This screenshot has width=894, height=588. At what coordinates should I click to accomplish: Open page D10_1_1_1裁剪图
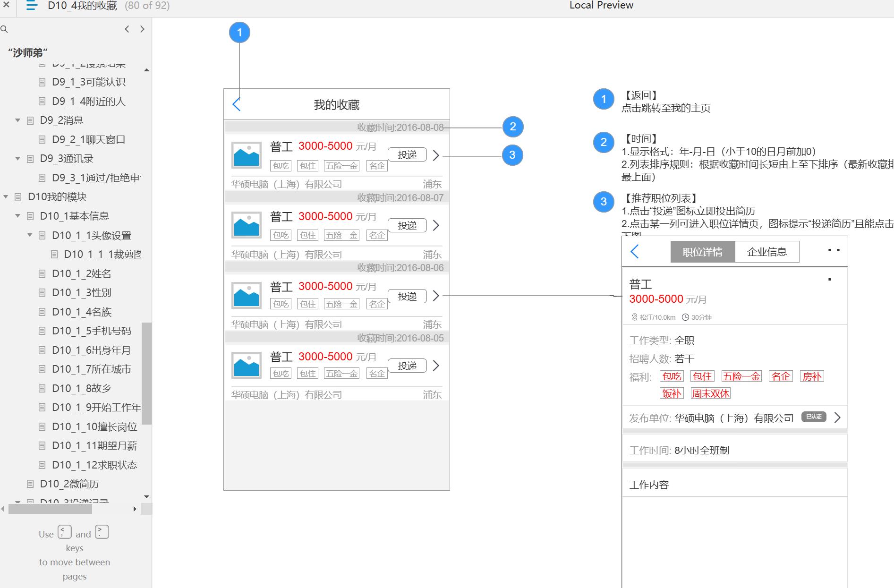pos(102,254)
